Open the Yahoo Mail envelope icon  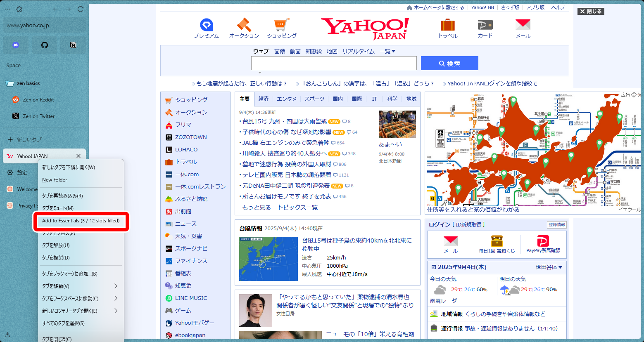[x=523, y=25]
